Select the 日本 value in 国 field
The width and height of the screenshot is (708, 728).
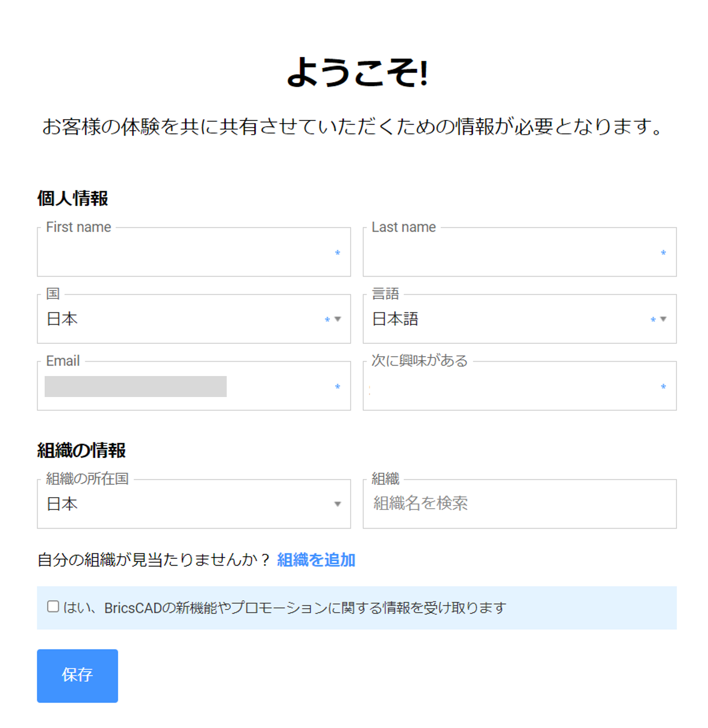tap(62, 319)
